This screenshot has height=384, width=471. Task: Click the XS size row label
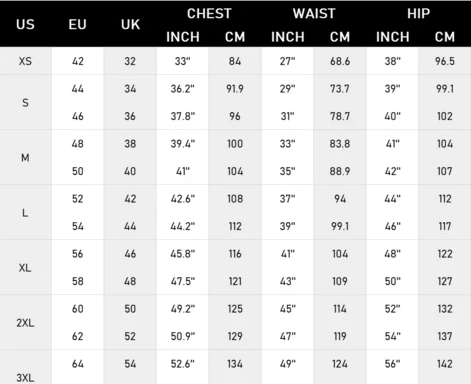[25, 61]
